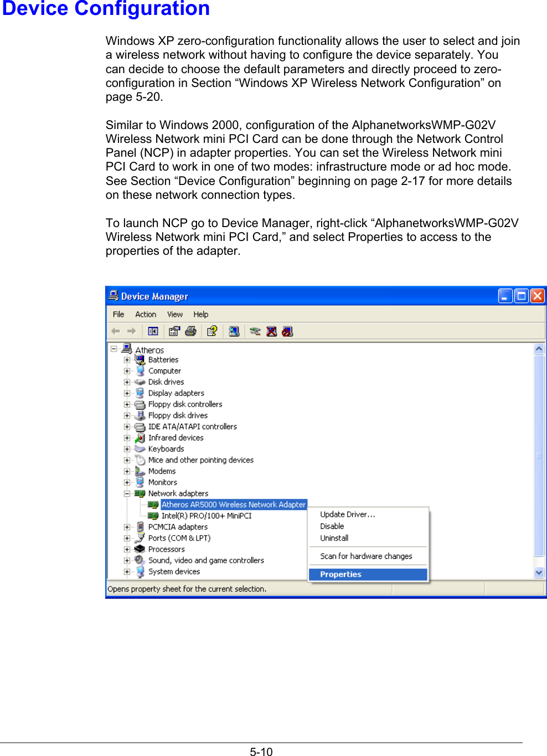This screenshot has width=547, height=756.
Task: Select Intel(R) PRO/100+ MiniPCI adapter
Action: coord(207,516)
